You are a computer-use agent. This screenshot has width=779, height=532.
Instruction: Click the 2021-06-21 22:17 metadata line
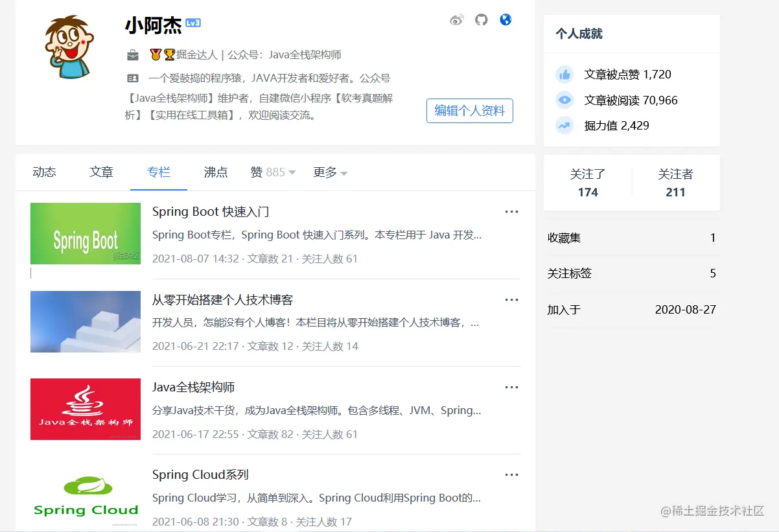(255, 346)
